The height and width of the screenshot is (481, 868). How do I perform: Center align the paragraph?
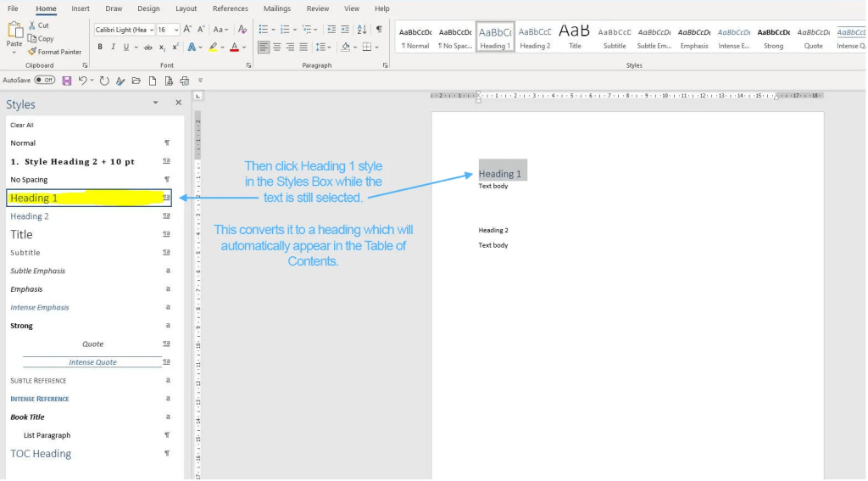coord(277,48)
